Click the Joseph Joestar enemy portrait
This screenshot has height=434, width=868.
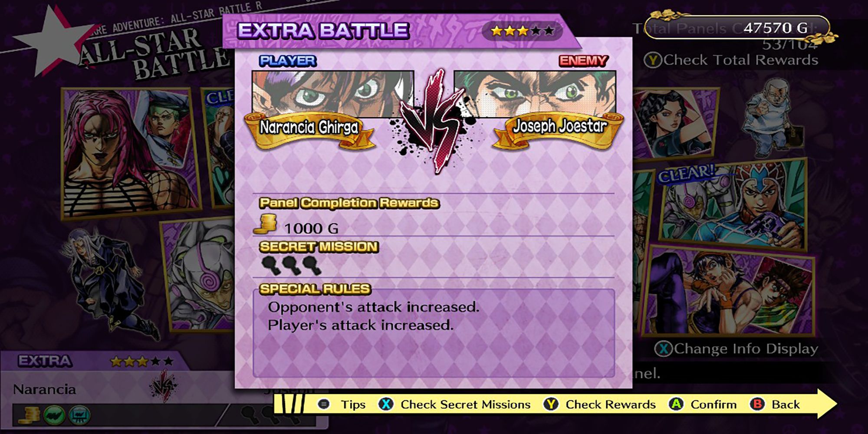pos(535,94)
